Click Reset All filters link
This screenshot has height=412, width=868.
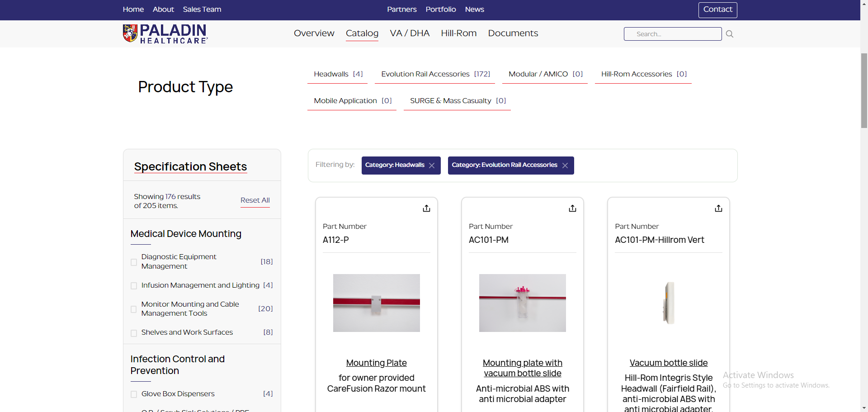click(x=255, y=200)
